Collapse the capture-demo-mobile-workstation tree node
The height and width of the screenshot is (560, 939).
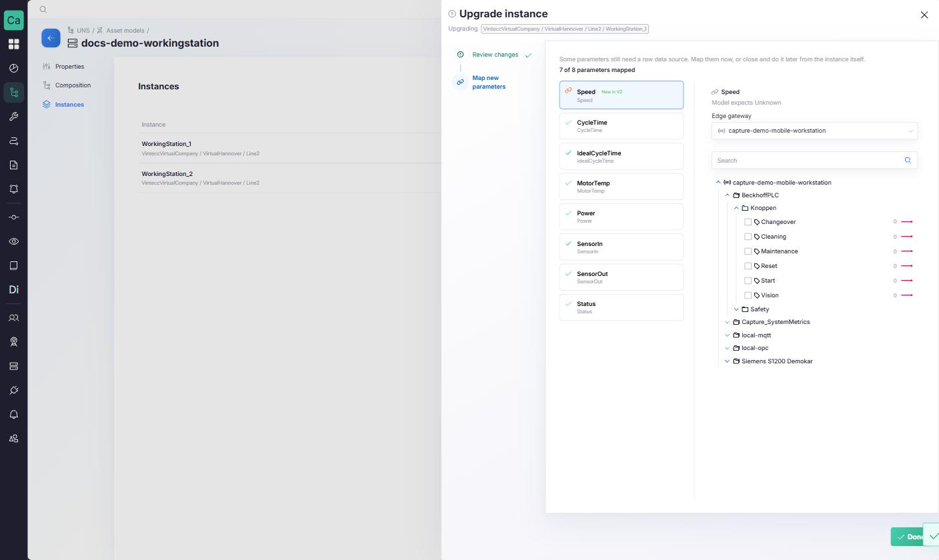coord(718,183)
